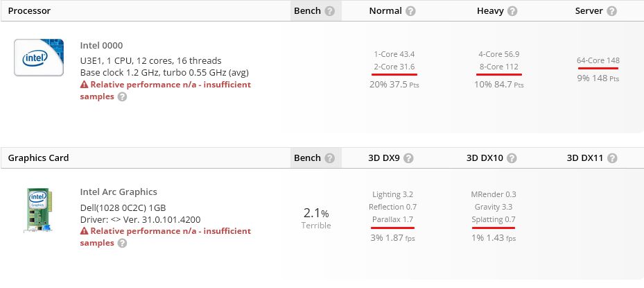Click the question mark beside Heavy

[x=512, y=11]
